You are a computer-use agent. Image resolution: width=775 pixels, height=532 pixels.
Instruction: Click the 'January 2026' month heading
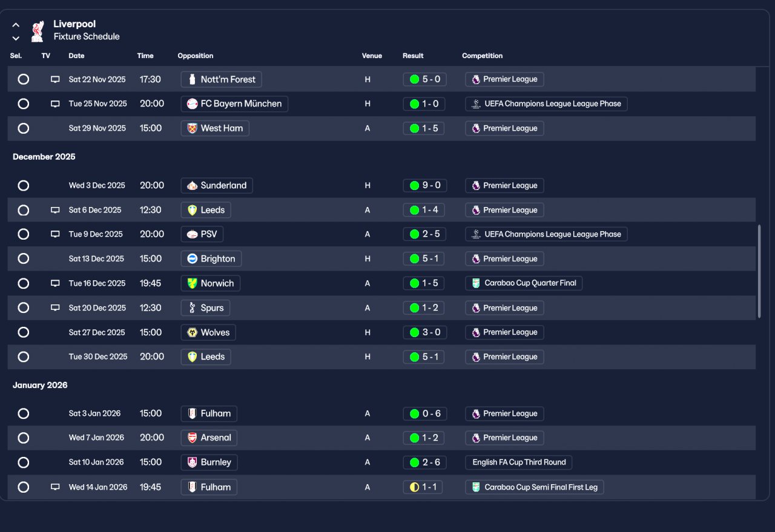coord(40,385)
